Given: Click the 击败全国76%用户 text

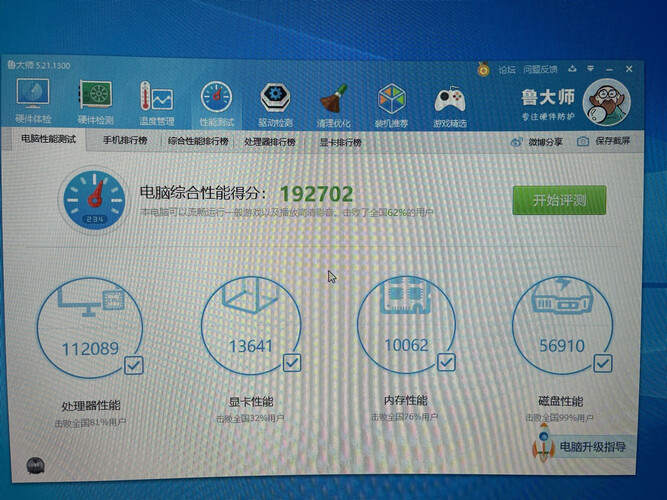Looking at the screenshot, I should pos(405,417).
